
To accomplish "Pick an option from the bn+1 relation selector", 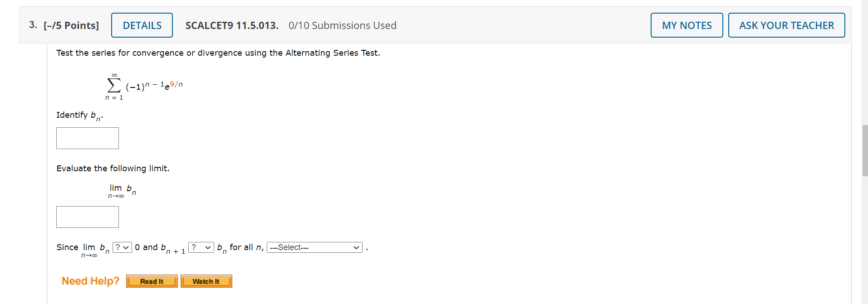I will pyautogui.click(x=201, y=247).
